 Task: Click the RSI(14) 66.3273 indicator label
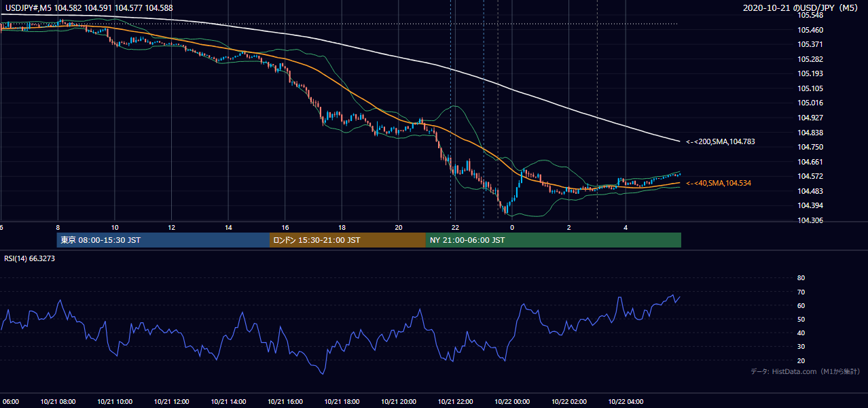29,259
